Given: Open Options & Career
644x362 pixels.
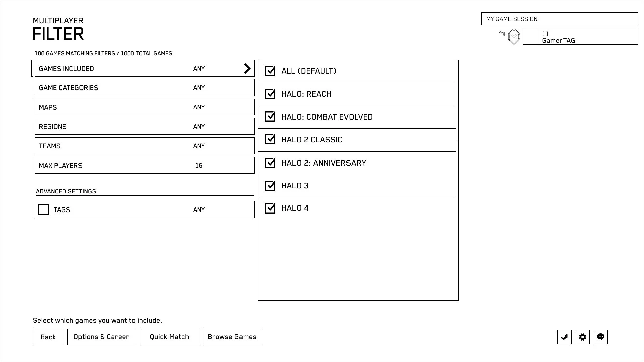Looking at the screenshot, I should pos(102,337).
